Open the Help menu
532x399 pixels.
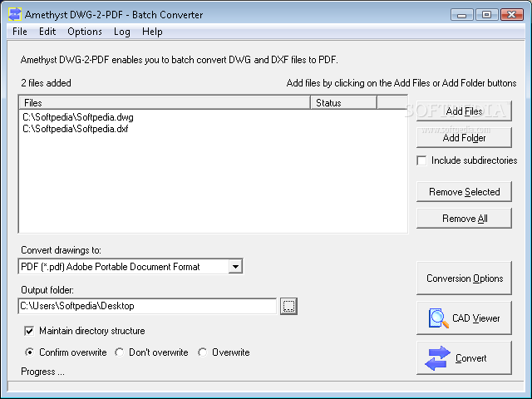click(152, 32)
